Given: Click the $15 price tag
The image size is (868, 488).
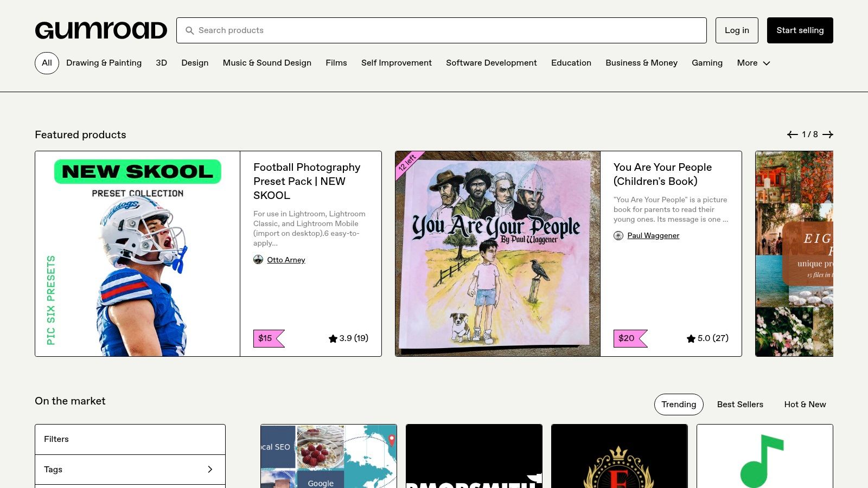Looking at the screenshot, I should [x=266, y=338].
